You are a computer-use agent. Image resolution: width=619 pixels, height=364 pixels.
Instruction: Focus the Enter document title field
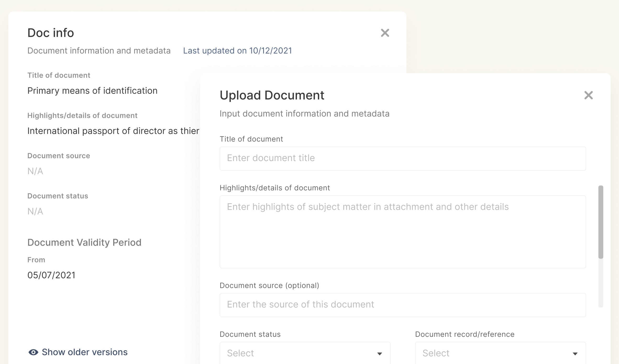coord(402,158)
